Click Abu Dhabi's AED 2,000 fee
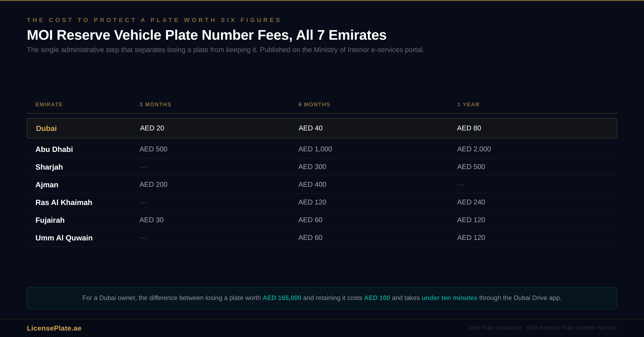 (x=474, y=149)
